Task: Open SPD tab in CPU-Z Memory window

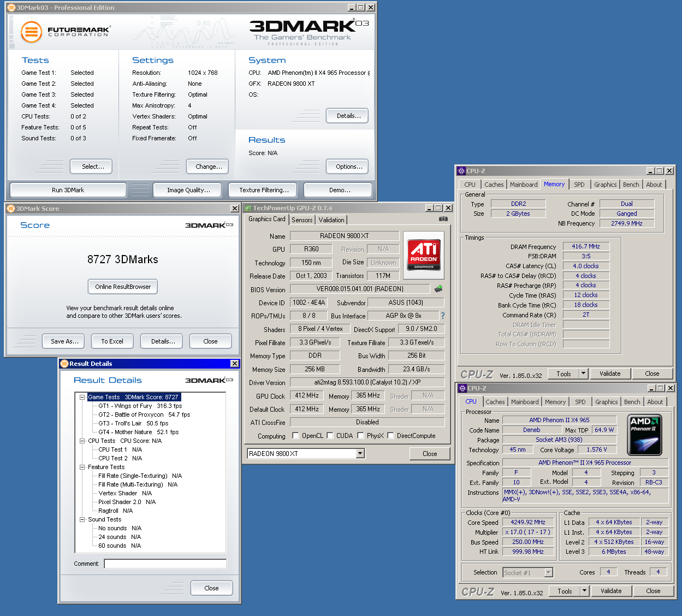Action: (x=579, y=185)
